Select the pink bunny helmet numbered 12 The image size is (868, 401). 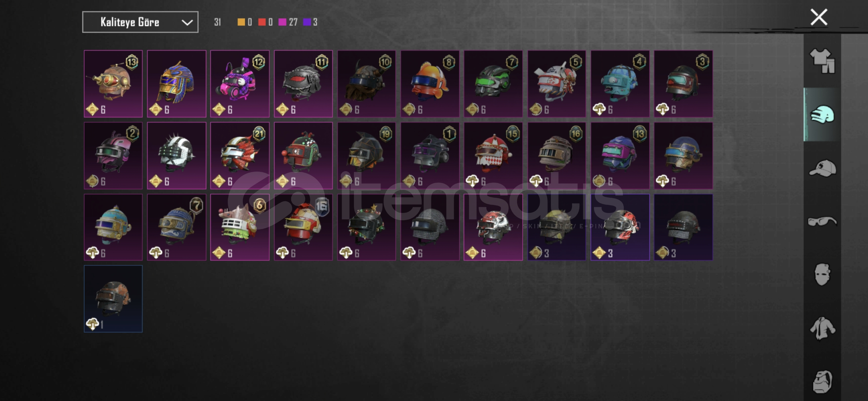point(240,84)
